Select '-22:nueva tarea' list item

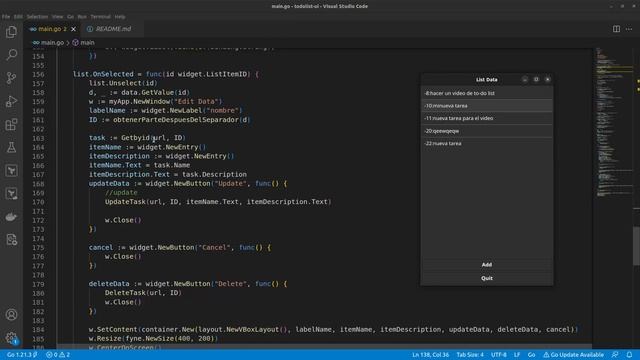487,144
